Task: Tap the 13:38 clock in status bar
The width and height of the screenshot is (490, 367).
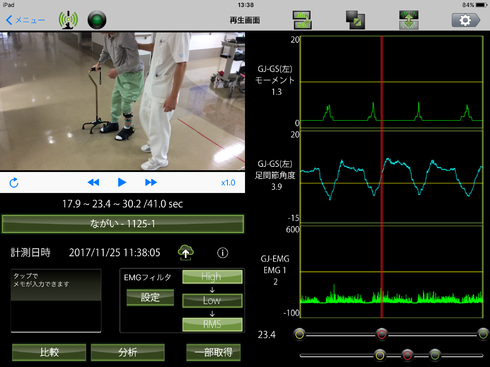Action: [246, 5]
